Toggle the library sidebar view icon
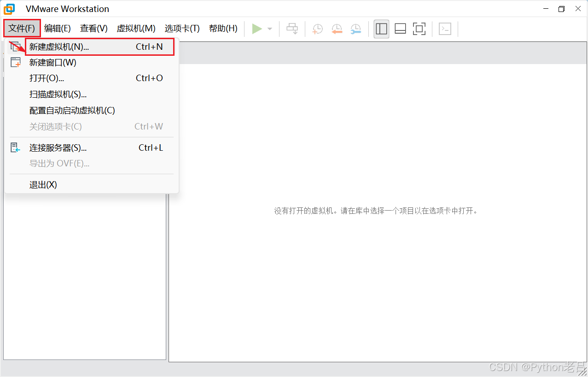This screenshot has width=588, height=377. tap(381, 29)
